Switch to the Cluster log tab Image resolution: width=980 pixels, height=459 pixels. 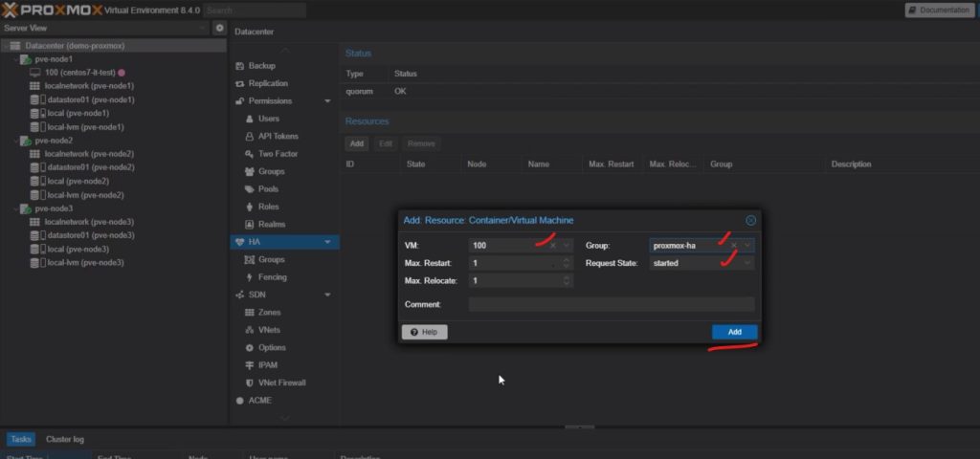(65, 439)
